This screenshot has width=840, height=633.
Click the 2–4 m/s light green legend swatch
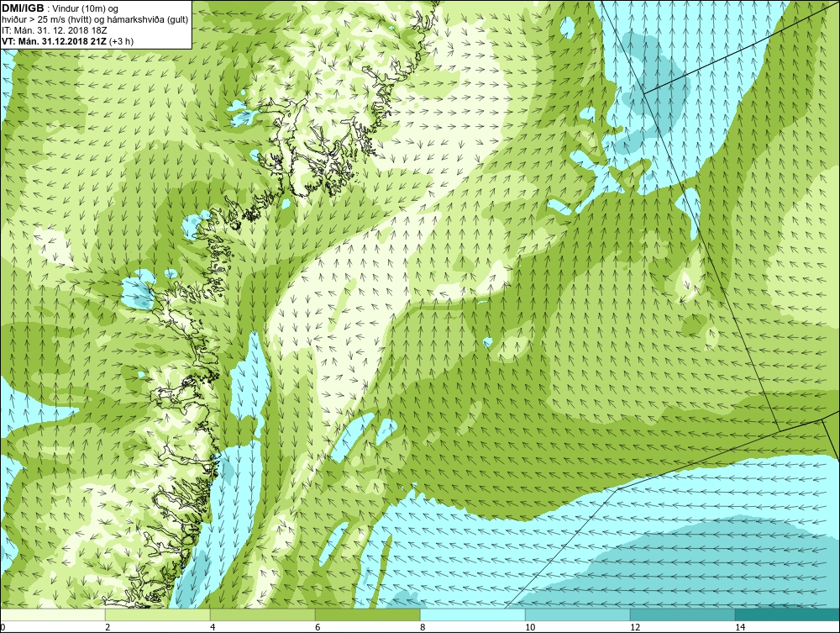(158, 615)
